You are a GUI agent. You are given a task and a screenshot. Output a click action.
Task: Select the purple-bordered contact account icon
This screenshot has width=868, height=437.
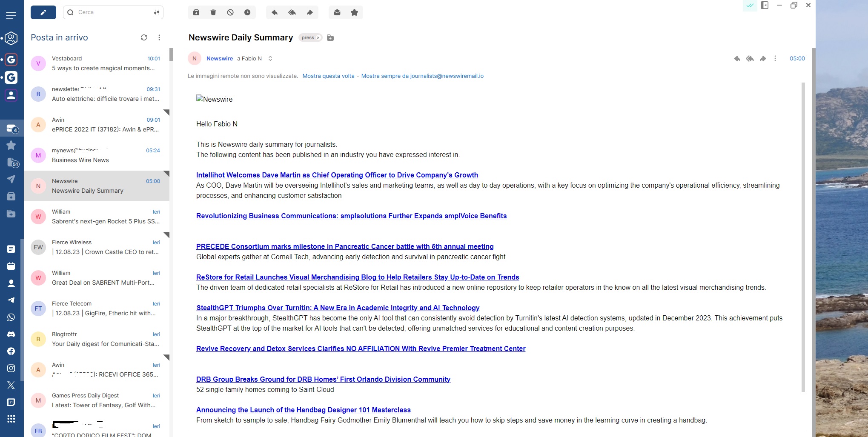[11, 95]
